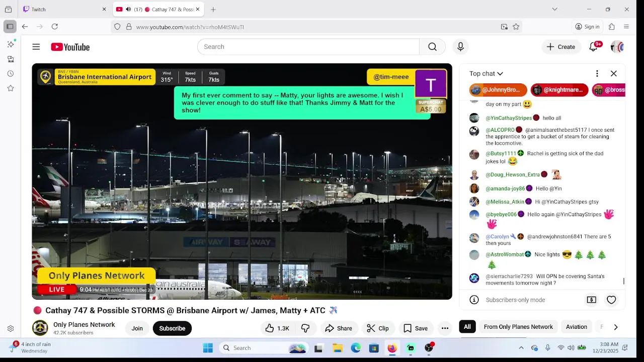Open bookmarks star in the sidebar
Screen dimensions: 644x362
(11, 88)
